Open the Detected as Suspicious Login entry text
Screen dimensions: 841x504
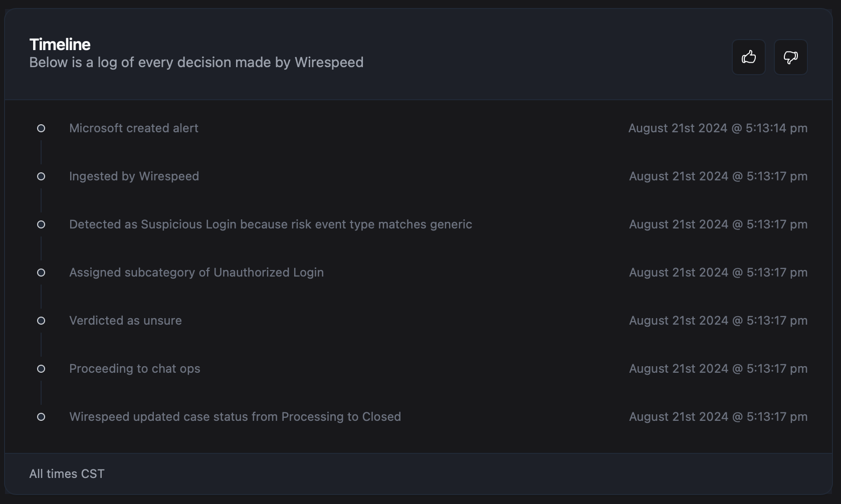click(271, 224)
